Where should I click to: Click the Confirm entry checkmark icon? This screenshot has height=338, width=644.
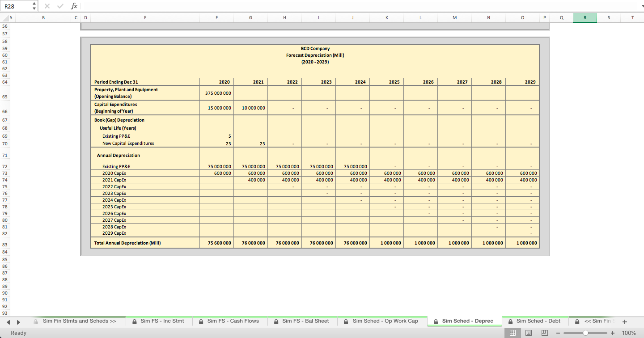60,6
